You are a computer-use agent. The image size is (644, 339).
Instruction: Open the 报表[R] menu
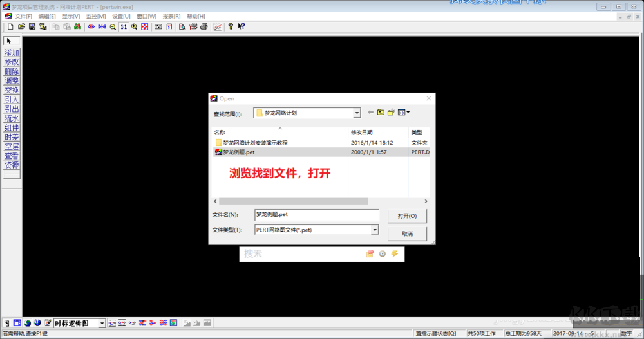[x=171, y=17]
